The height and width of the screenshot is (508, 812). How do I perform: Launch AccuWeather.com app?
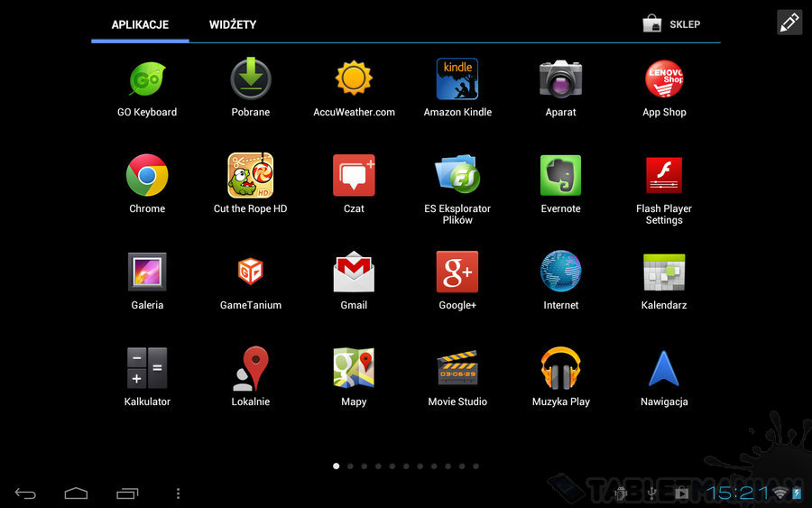coord(354,79)
